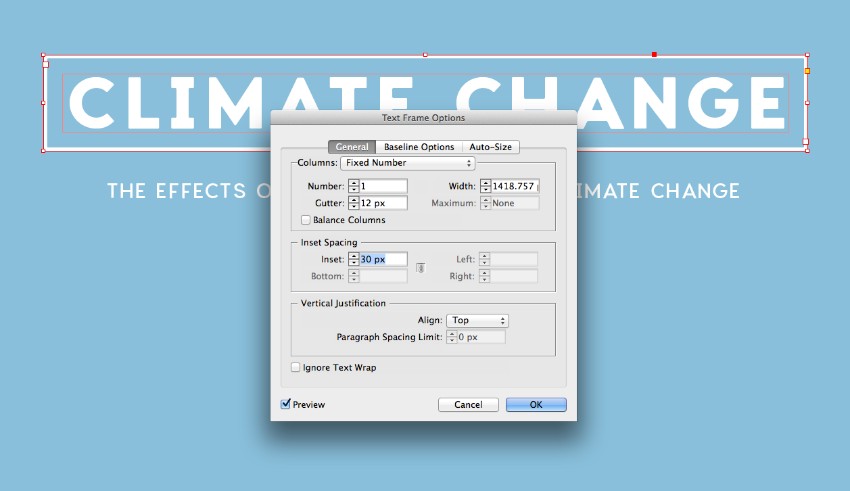This screenshot has width=850, height=491.
Task: Click the Text Frame Options title bar
Action: [423, 118]
